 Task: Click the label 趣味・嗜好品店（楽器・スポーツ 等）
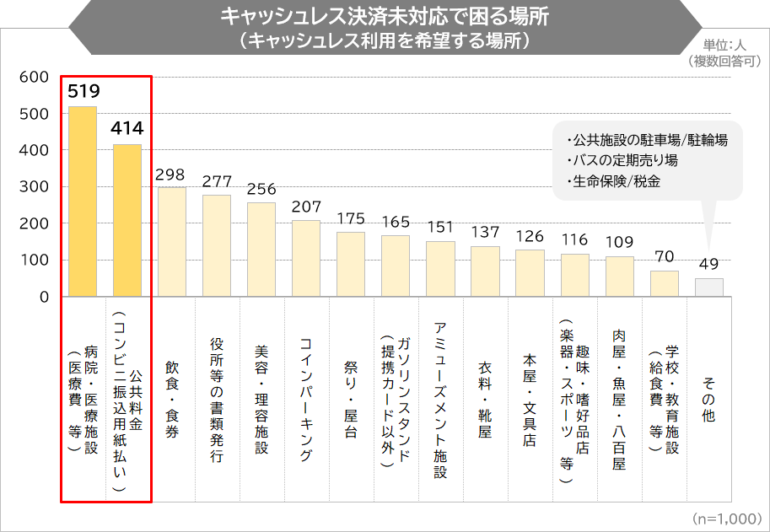(575, 400)
